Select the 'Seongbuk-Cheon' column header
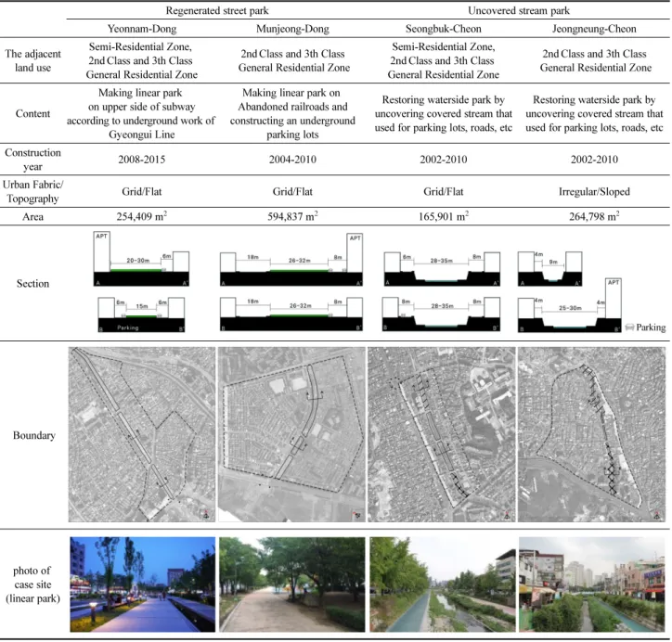The width and height of the screenshot is (672, 642). click(444, 29)
